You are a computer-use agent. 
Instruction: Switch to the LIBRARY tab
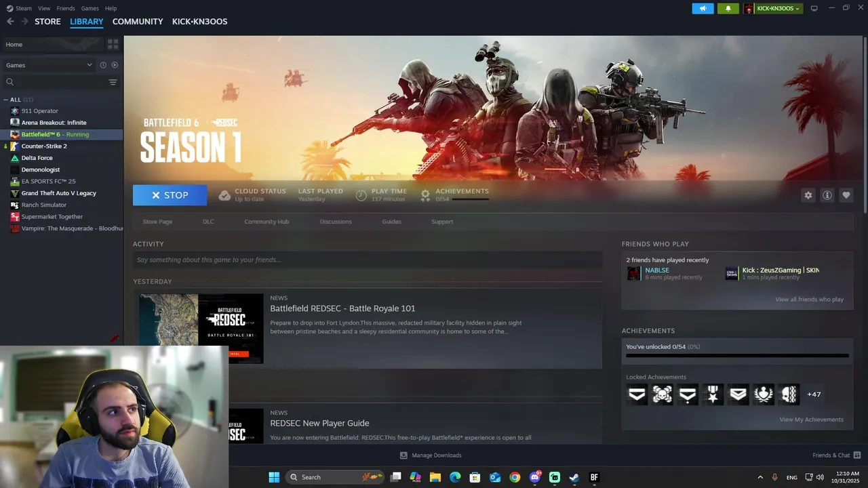coord(87,22)
